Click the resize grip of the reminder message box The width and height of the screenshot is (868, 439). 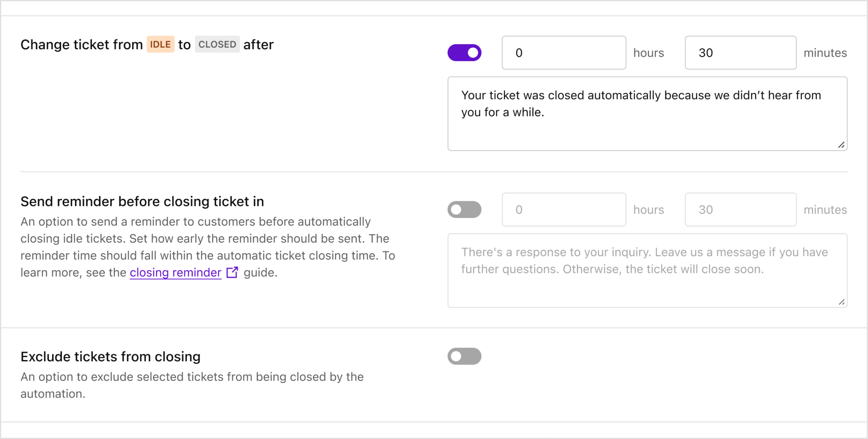[841, 302]
